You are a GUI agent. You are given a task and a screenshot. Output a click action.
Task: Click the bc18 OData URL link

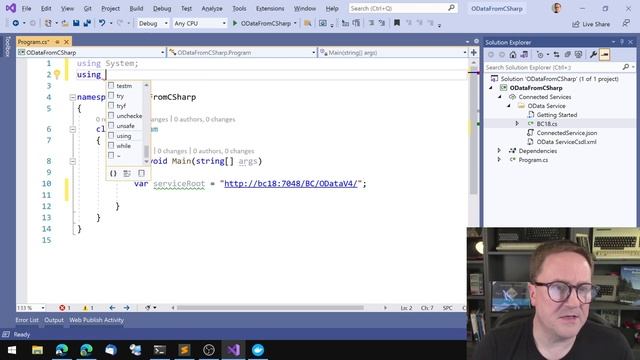point(291,184)
